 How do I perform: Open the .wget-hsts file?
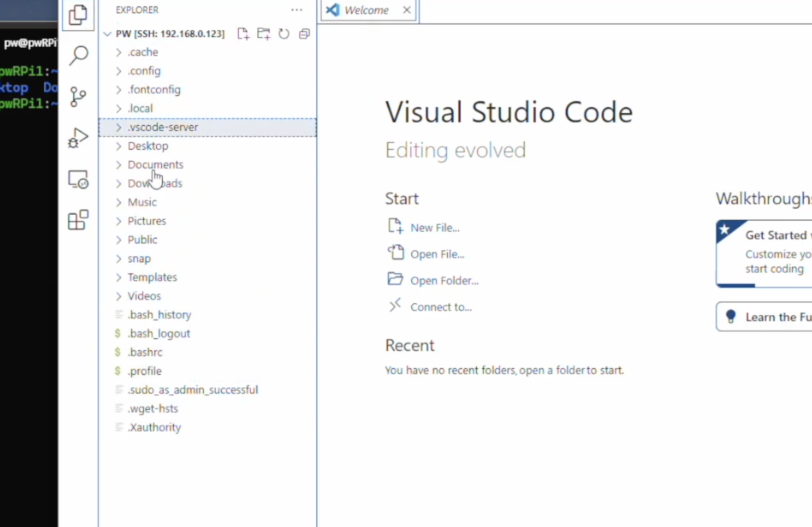[207, 409]
